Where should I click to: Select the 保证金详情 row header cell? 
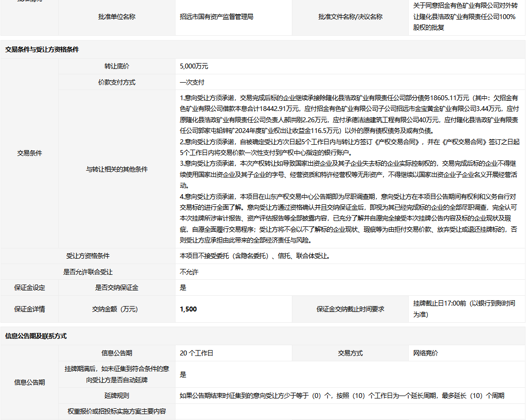pyautogui.click(x=29, y=309)
